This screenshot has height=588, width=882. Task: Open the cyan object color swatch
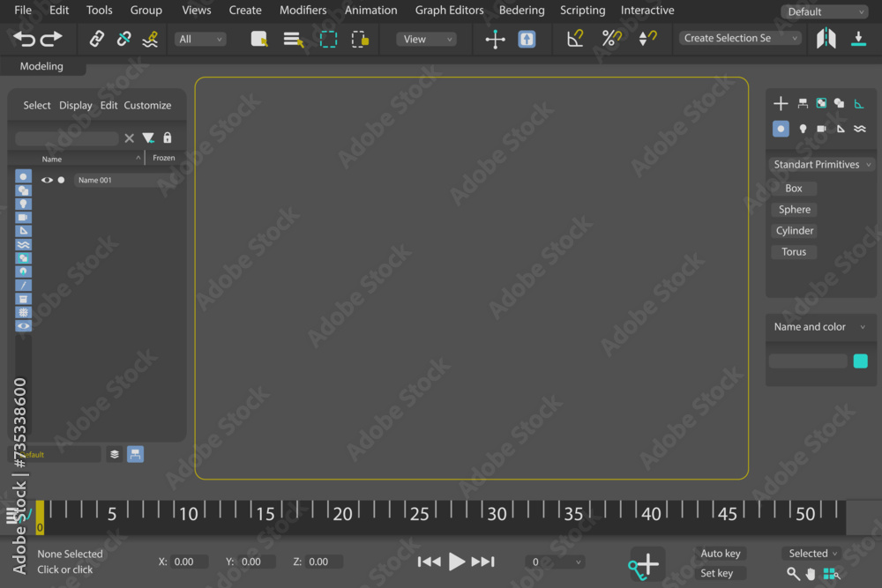click(860, 361)
